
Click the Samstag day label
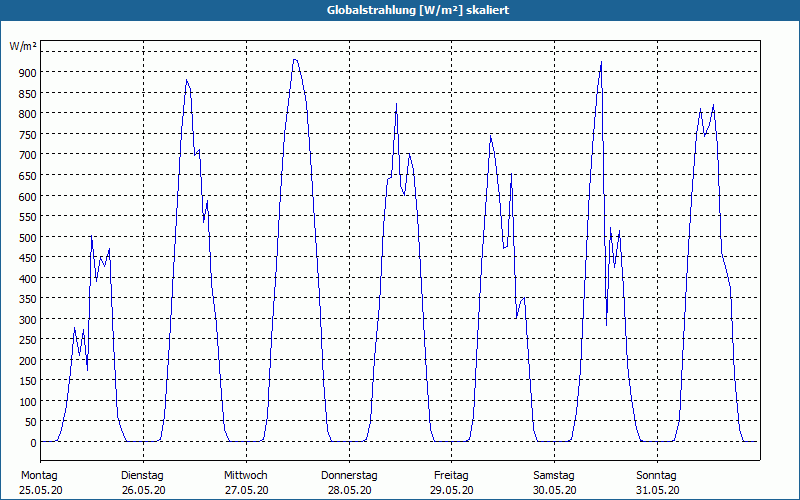pos(554,476)
